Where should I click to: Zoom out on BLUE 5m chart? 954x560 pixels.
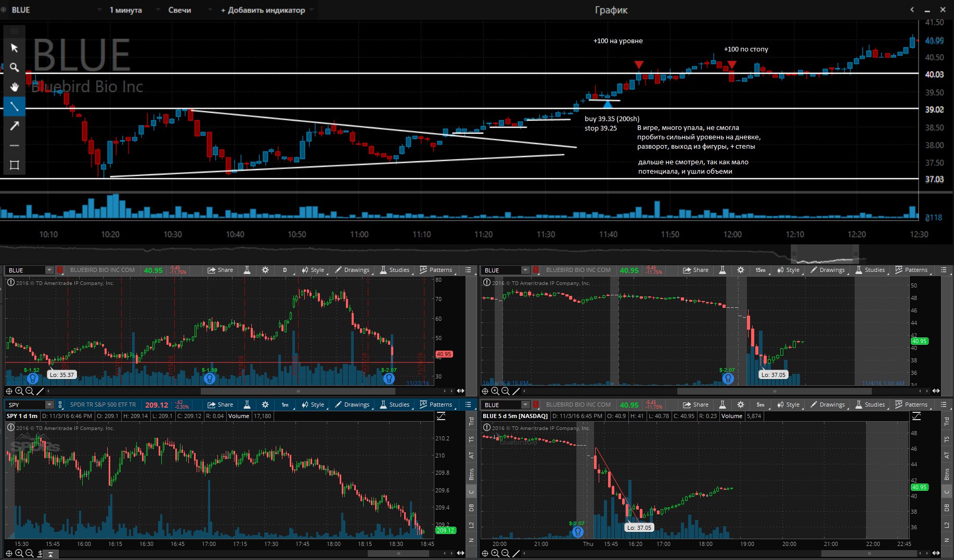(506, 553)
